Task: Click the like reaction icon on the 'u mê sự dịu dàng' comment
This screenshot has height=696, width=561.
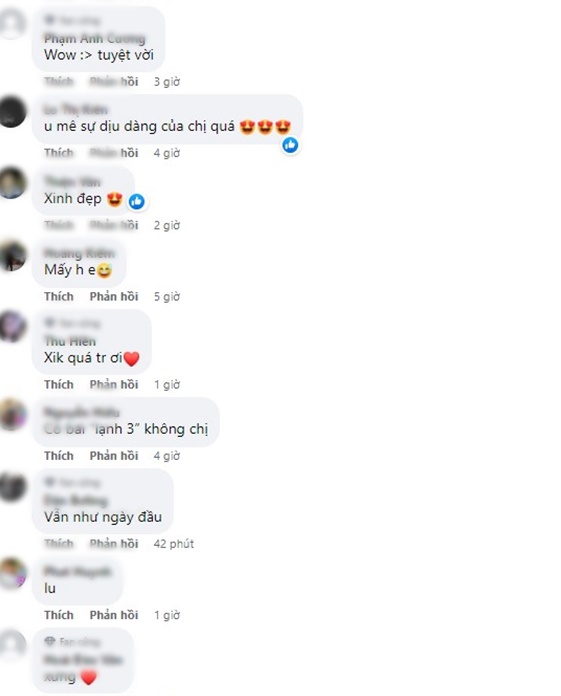Action: [x=290, y=145]
